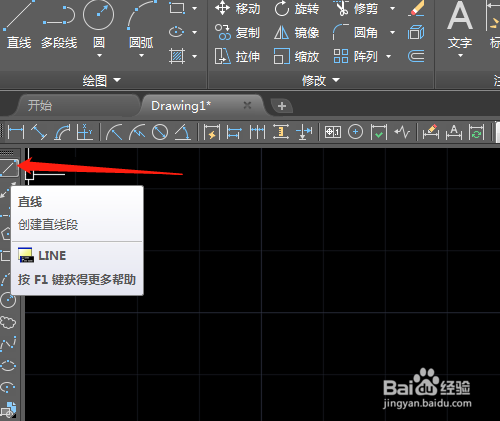Add a new drawing tab
Image resolution: width=500 pixels, height=421 pixels.
pyautogui.click(x=282, y=106)
